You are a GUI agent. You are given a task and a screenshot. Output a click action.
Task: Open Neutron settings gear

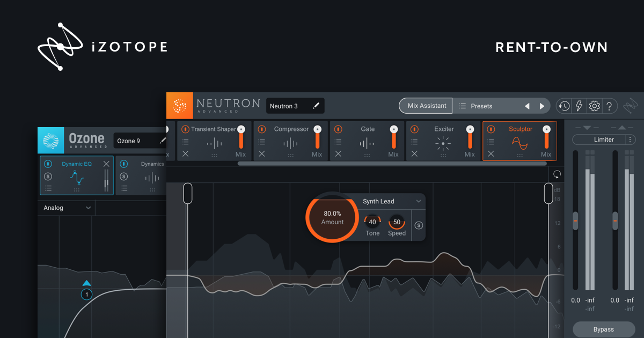pos(594,106)
